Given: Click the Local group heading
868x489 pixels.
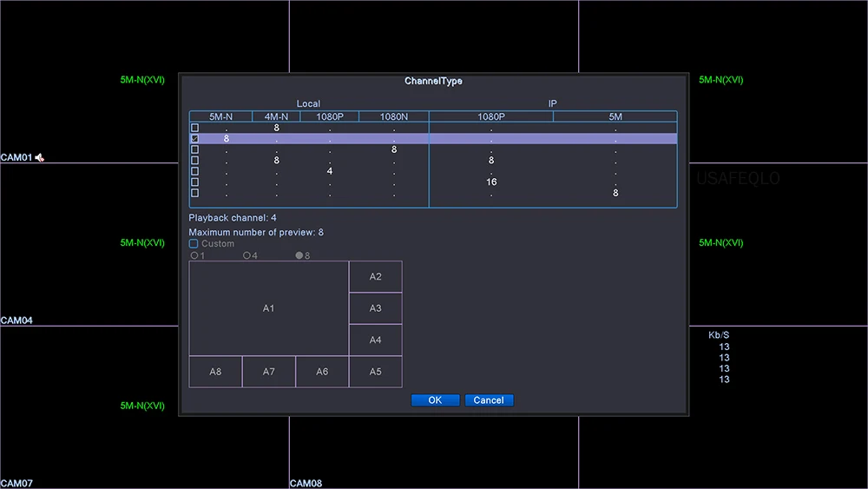Looking at the screenshot, I should [x=308, y=103].
